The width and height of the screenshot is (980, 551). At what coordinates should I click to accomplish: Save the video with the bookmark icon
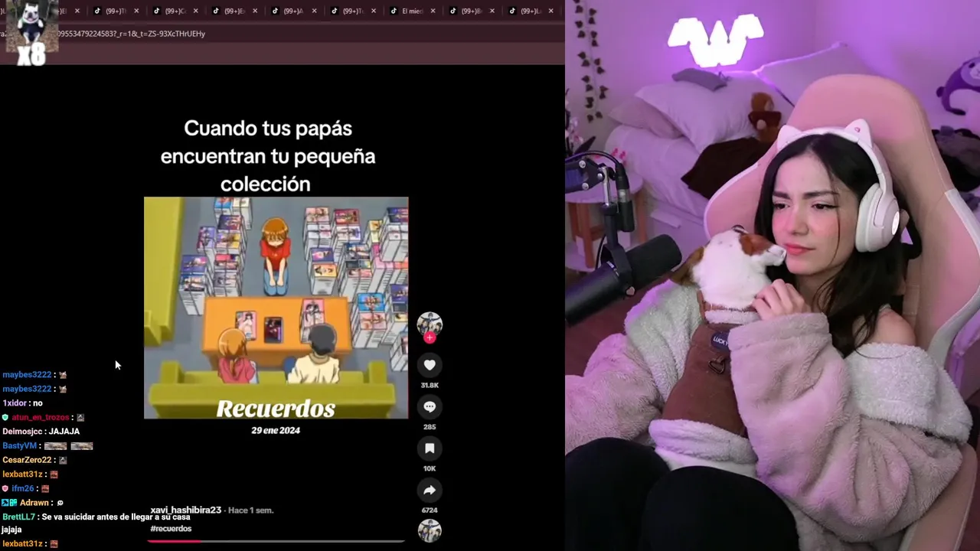pyautogui.click(x=430, y=448)
